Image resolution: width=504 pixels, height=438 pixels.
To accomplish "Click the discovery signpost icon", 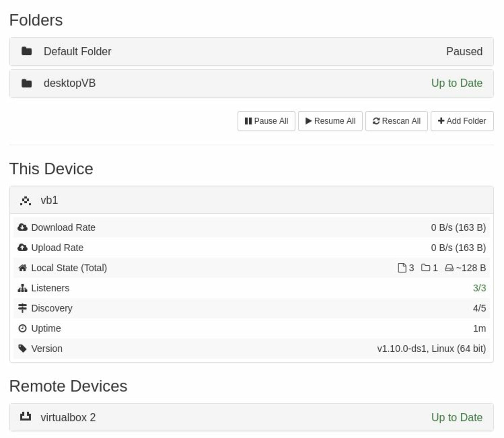I will coord(22,308).
